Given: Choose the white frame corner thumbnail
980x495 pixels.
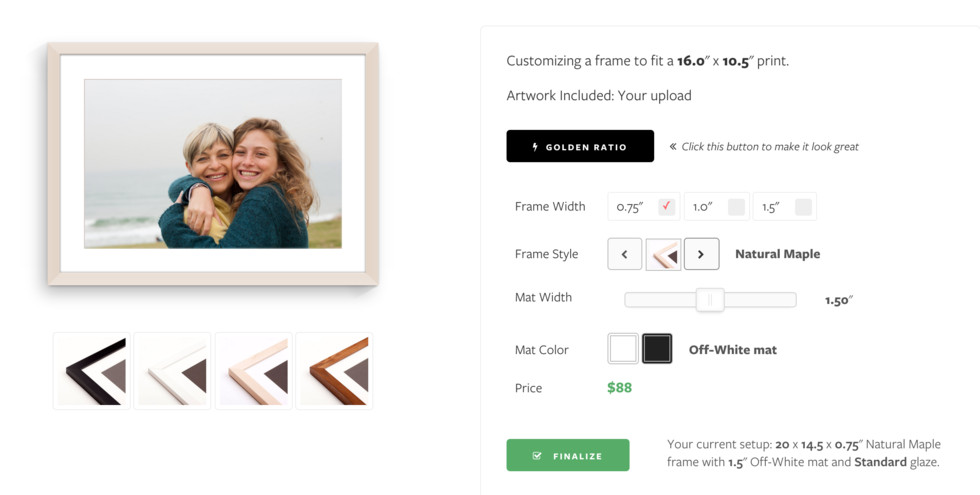Looking at the screenshot, I should pyautogui.click(x=173, y=371).
